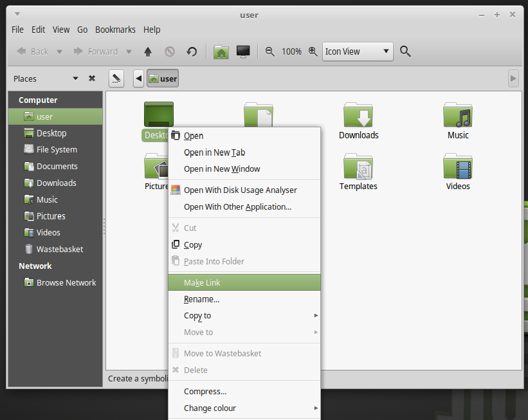
Task: Click the Home toolbar icon
Action: point(221,51)
